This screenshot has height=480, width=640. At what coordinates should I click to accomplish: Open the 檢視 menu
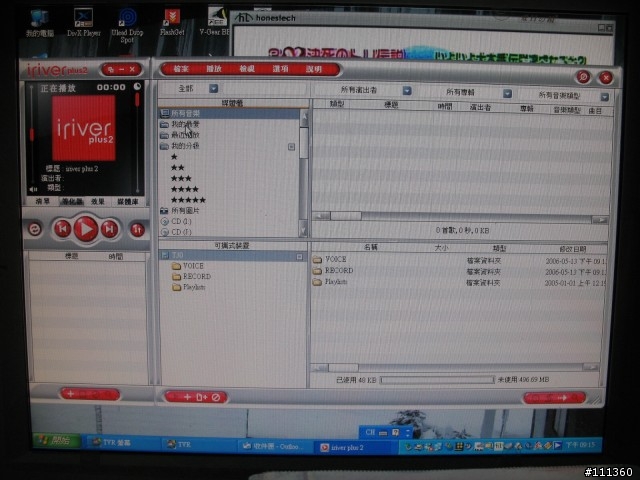(247, 69)
